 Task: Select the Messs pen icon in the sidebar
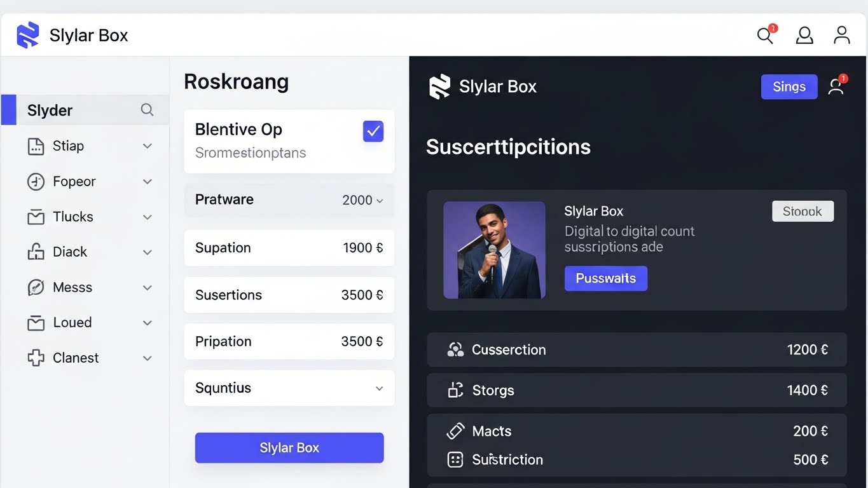[34, 287]
